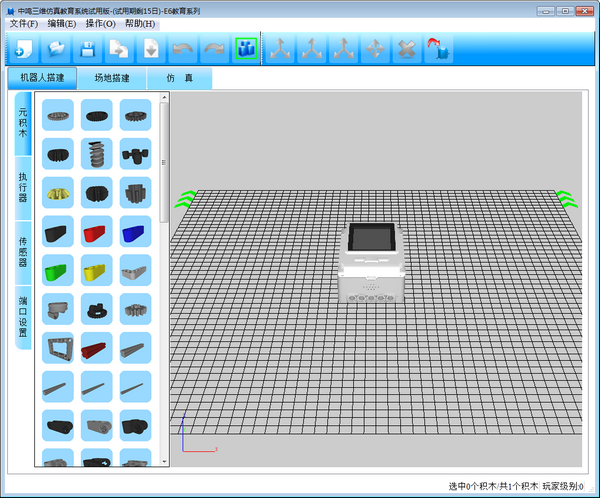The width and height of the screenshot is (600, 498).
Task: Switch to the 场地搭建 tab
Action: click(x=112, y=78)
